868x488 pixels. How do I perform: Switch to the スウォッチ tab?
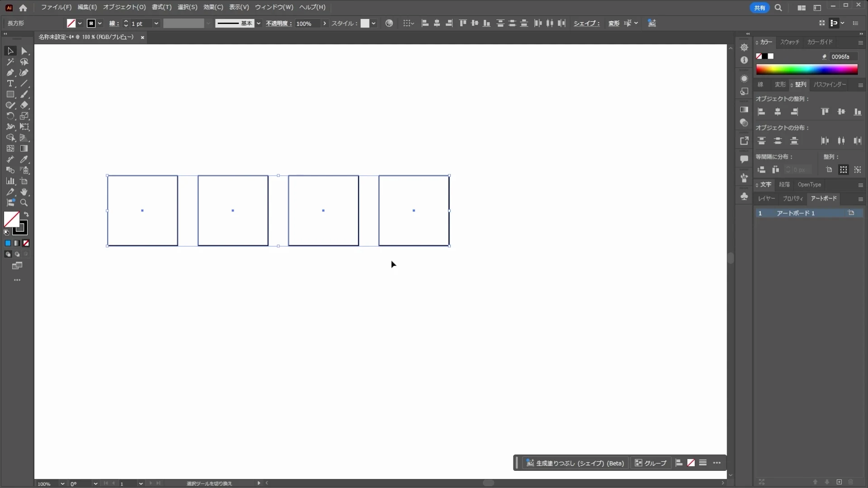click(x=789, y=42)
